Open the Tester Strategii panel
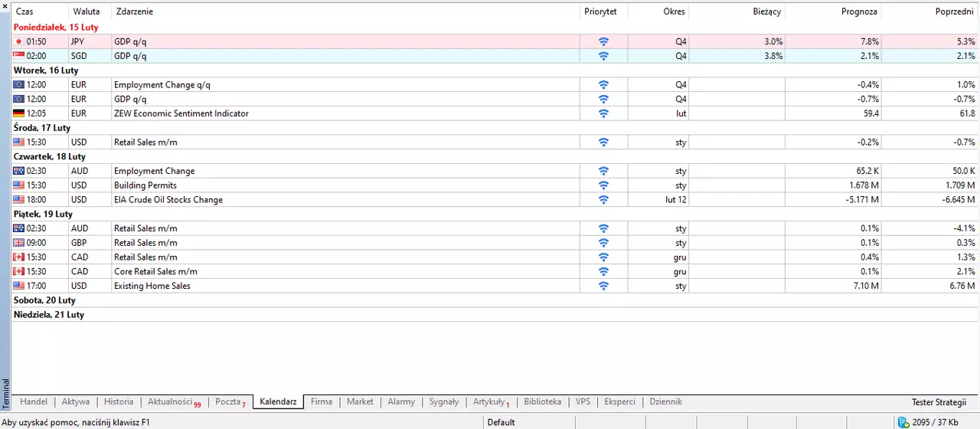 (x=939, y=402)
